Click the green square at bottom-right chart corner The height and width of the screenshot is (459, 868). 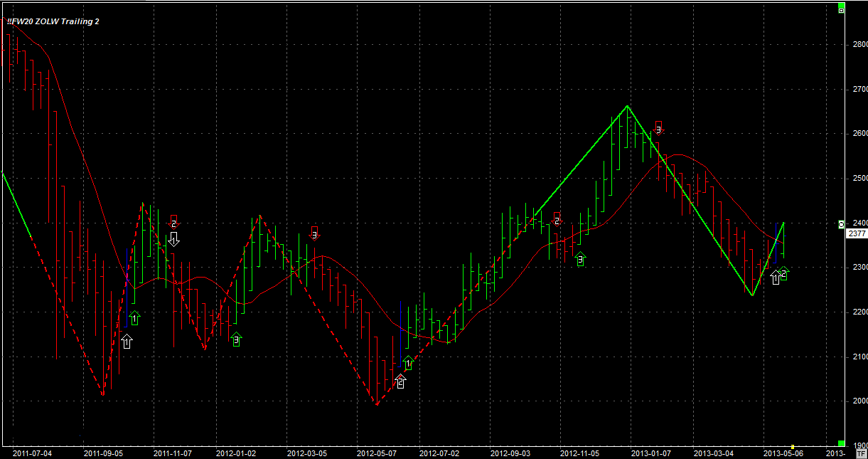(842, 443)
